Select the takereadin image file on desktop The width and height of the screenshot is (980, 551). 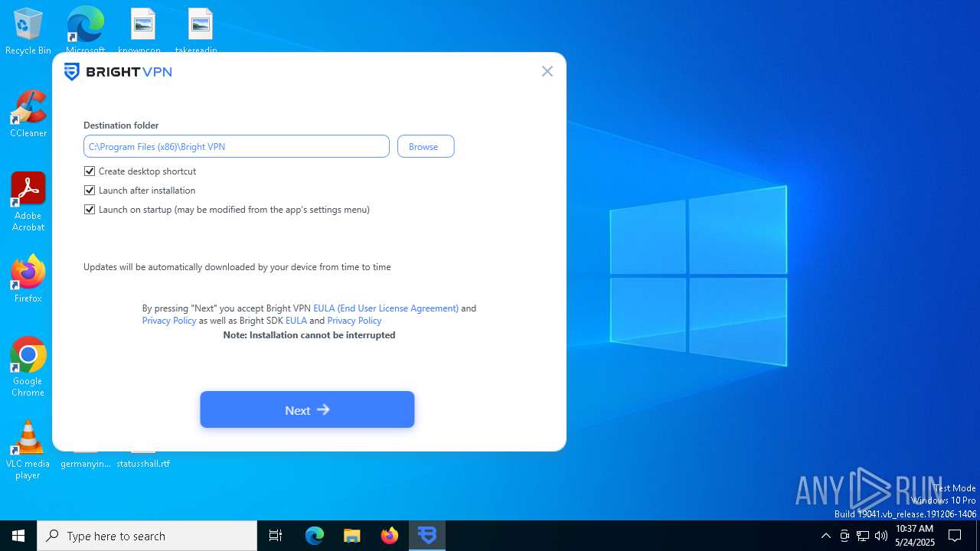[x=200, y=29]
